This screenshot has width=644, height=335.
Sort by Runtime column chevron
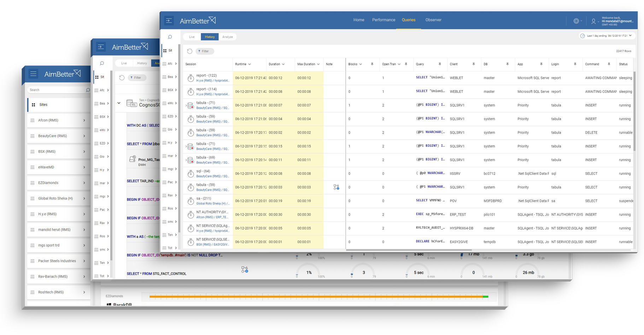tap(250, 64)
